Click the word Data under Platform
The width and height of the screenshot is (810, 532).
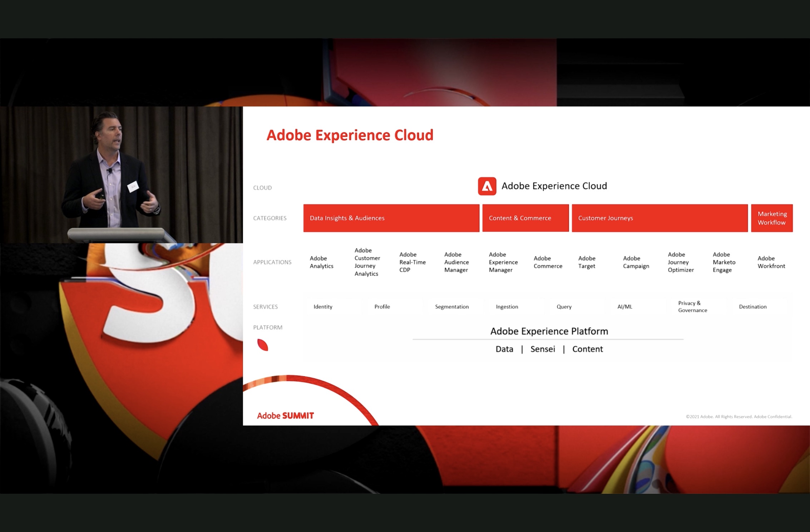pyautogui.click(x=504, y=349)
